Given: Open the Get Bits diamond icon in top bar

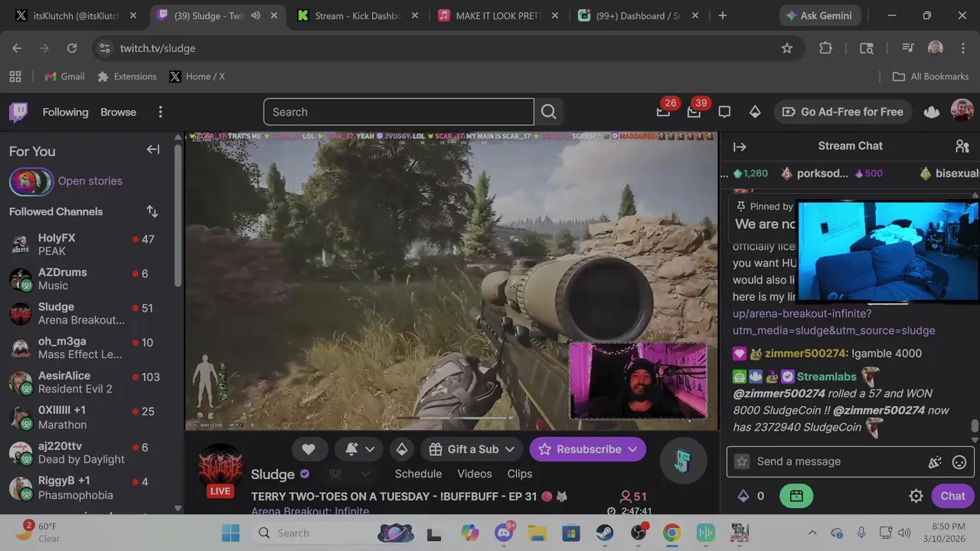Looking at the screenshot, I should [755, 112].
